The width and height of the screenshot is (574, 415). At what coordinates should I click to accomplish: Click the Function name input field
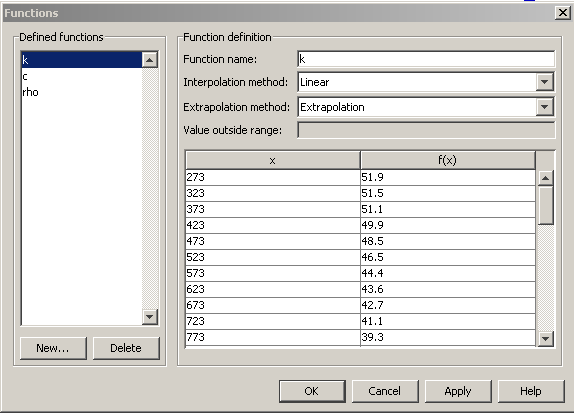pos(426,59)
